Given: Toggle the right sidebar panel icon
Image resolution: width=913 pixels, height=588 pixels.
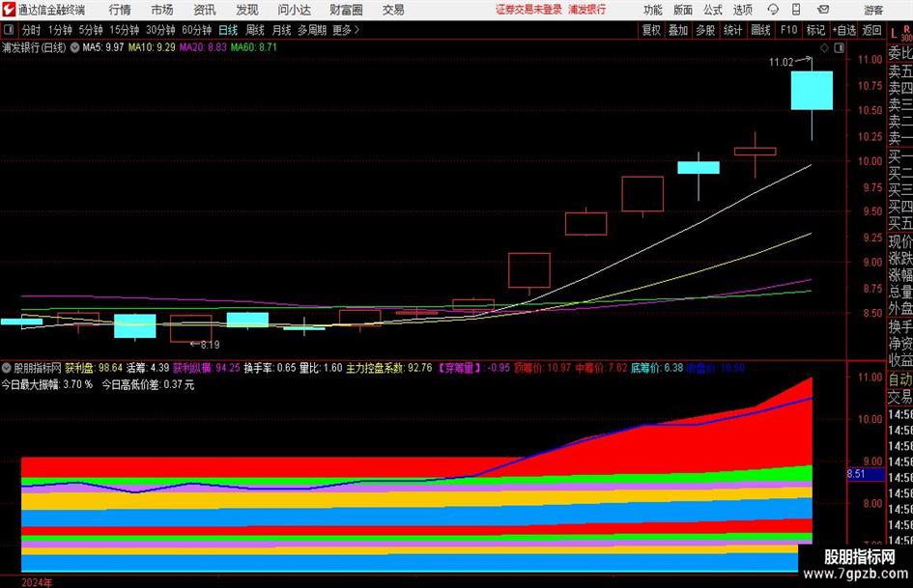Looking at the screenshot, I should [x=839, y=47].
